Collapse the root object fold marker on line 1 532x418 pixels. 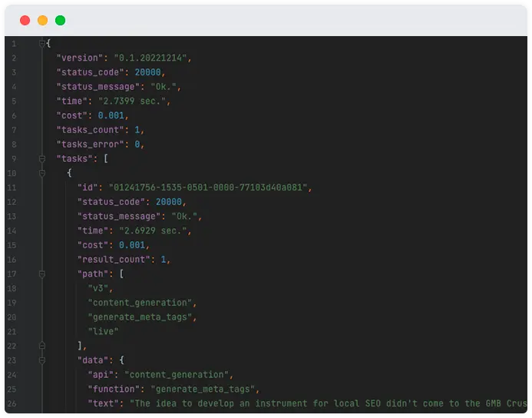click(x=42, y=44)
